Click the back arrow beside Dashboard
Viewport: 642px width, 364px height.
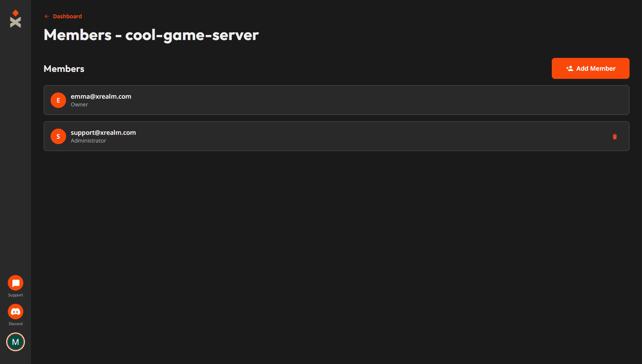[47, 16]
